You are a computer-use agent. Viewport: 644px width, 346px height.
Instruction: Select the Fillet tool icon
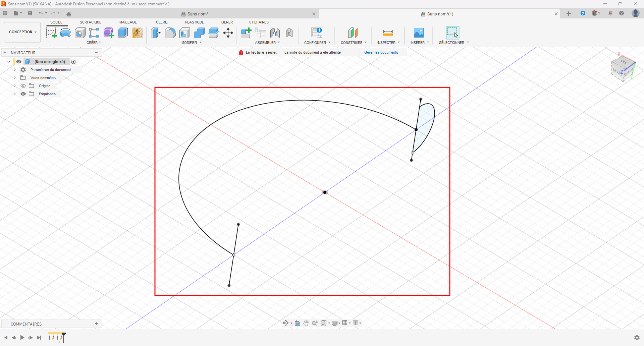[x=170, y=33]
